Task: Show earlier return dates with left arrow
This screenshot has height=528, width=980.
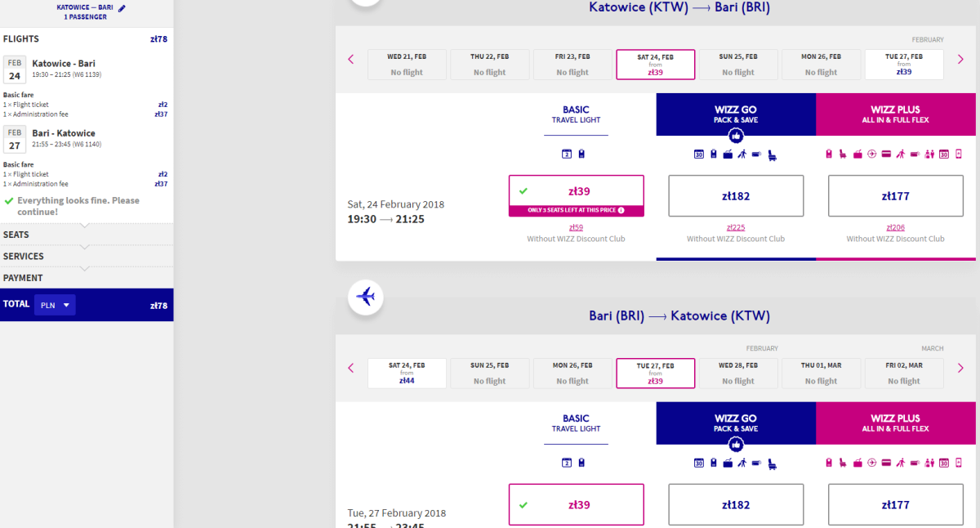Action: pos(351,368)
